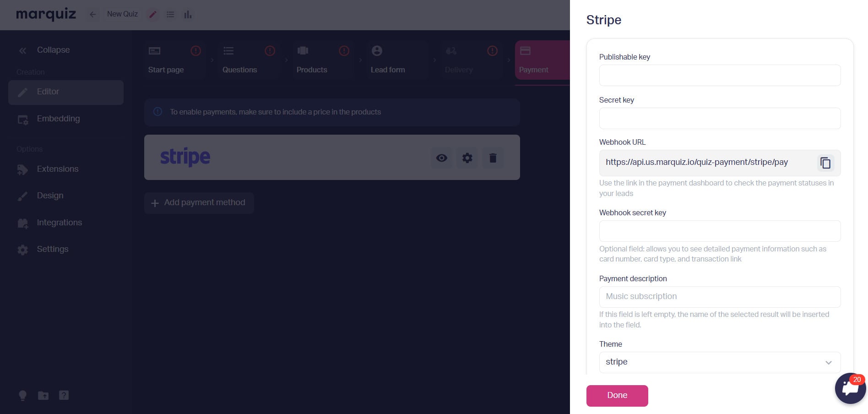
Task: Open the Theme dropdown showing stripe
Action: pyautogui.click(x=720, y=362)
